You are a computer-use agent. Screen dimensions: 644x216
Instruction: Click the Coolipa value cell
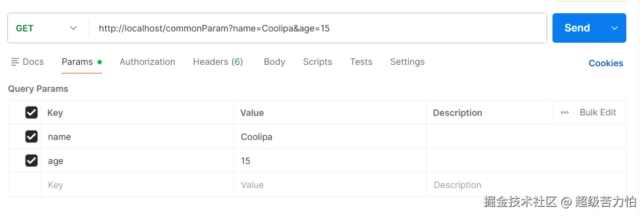tap(330, 137)
